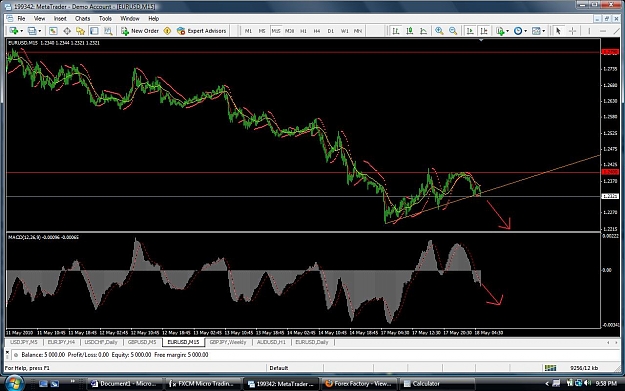Click the chart shift triangle marker
The image size is (625, 391).
click(x=481, y=40)
